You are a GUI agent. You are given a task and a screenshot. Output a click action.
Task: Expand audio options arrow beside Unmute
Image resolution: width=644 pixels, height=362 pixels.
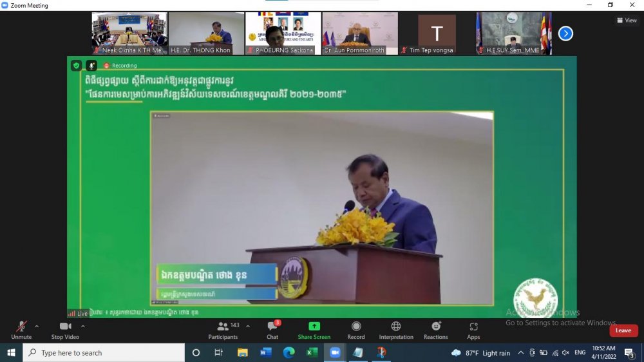click(37, 326)
